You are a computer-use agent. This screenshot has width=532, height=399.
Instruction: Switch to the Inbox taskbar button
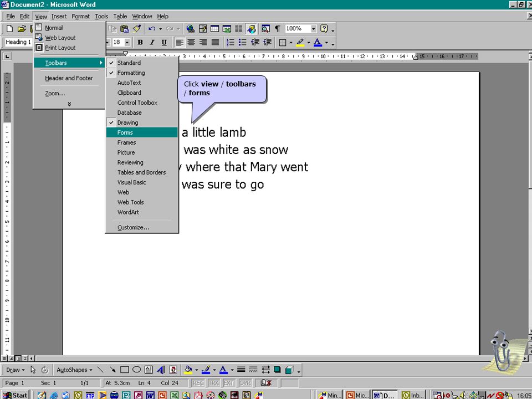pos(413,395)
